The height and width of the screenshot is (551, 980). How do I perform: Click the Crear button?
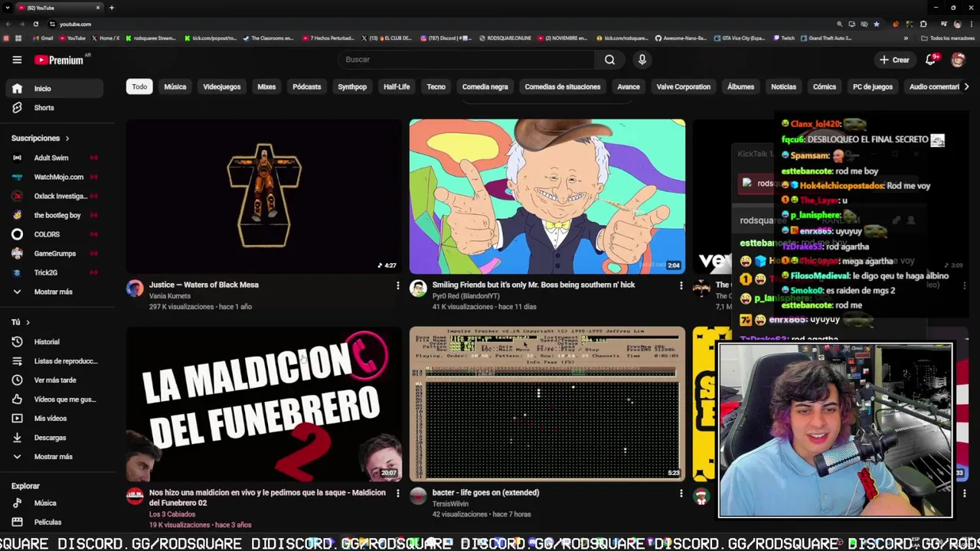click(894, 60)
